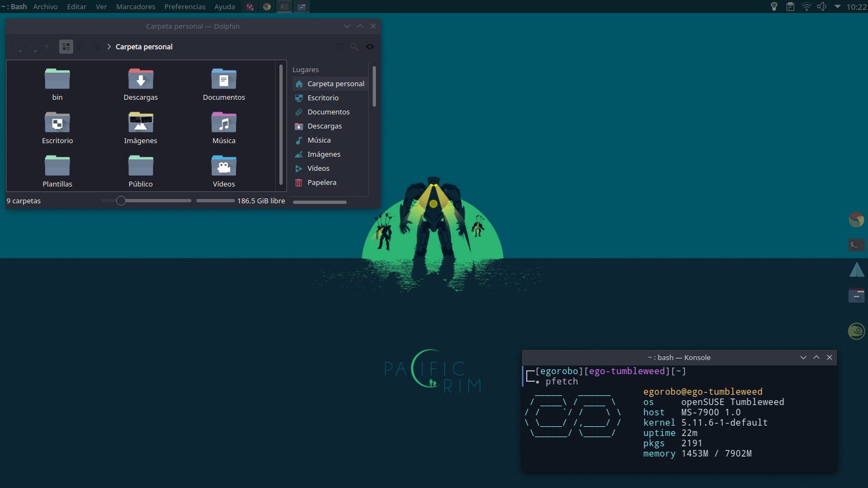Launch the terminal from the right dock
Viewport: 868px width, 488px height.
pos(856,245)
